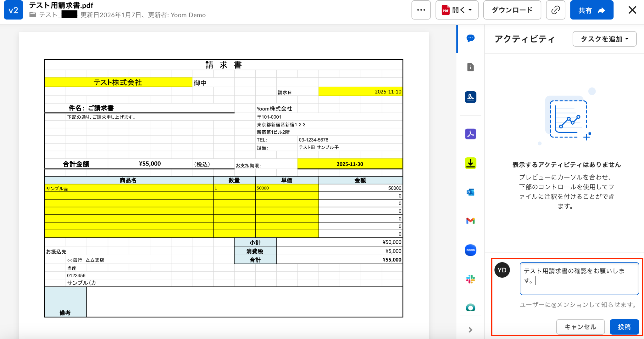Open the Zoom integration icon
Viewport: 644px width, 339px height.
coord(470,250)
